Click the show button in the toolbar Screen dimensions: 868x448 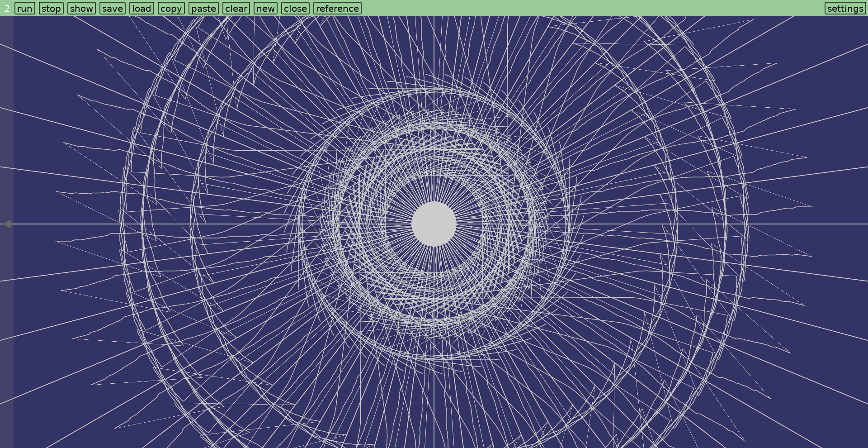coord(81,8)
